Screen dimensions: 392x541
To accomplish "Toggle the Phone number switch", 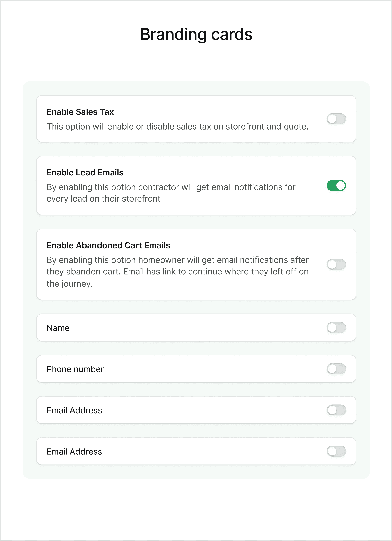I will 336,369.
